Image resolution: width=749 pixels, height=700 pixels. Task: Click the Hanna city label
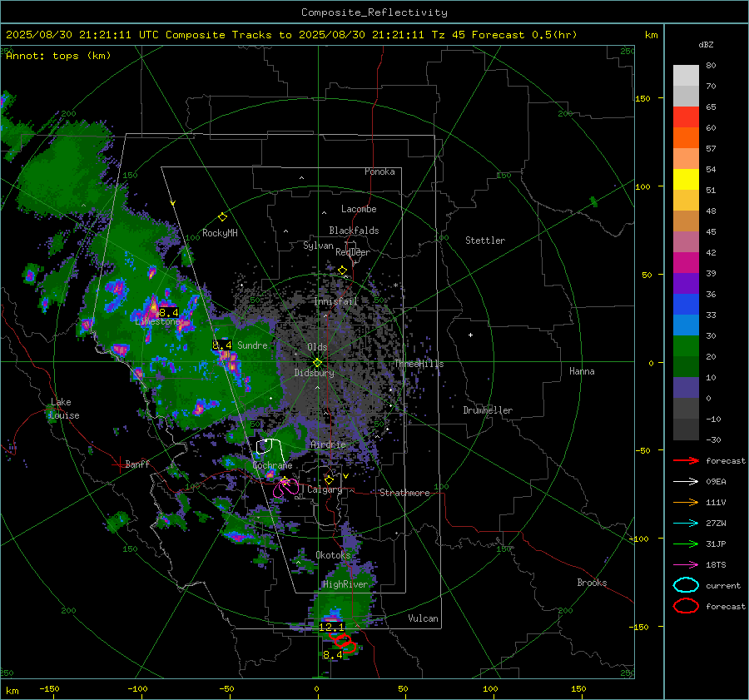[x=582, y=371]
